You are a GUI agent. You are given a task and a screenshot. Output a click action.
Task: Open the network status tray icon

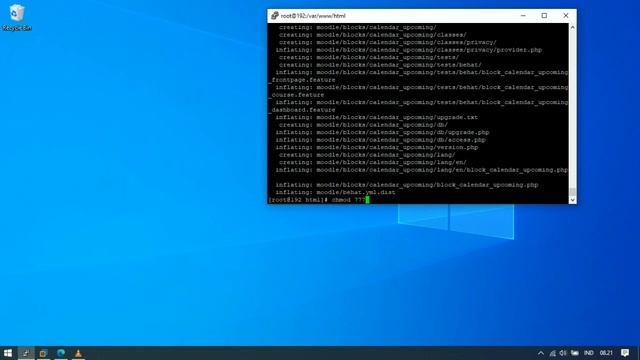pos(552,353)
